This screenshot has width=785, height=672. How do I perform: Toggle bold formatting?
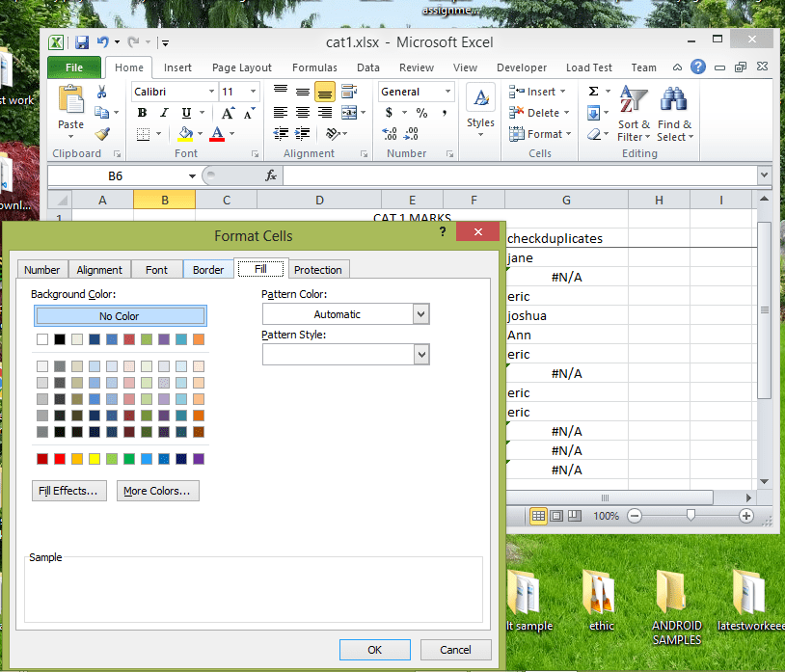[142, 113]
